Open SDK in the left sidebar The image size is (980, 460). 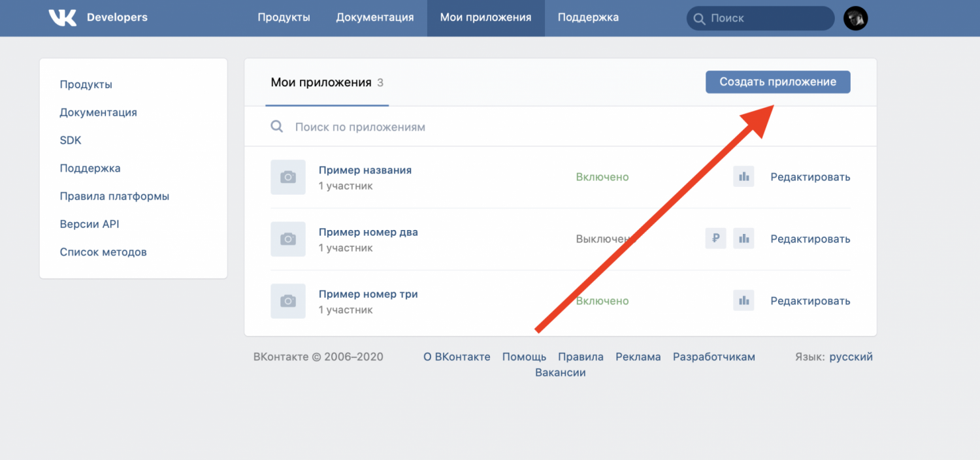point(71,140)
